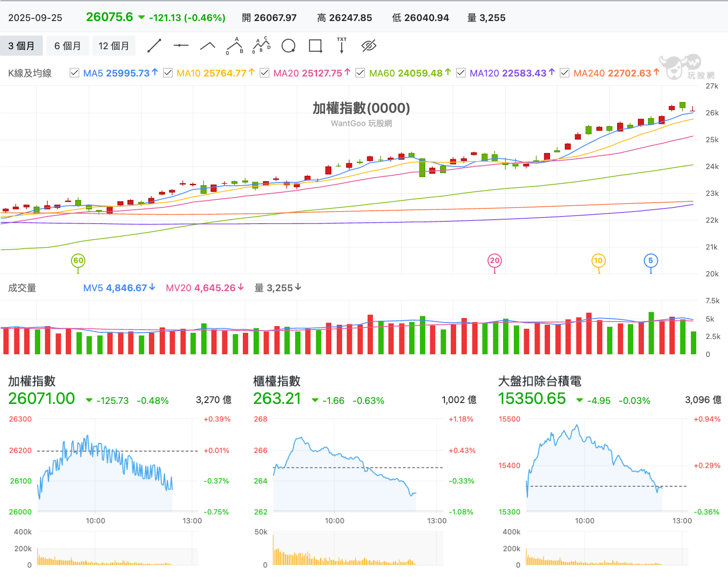Select the circle drawing tool
The image size is (728, 577).
(x=288, y=45)
